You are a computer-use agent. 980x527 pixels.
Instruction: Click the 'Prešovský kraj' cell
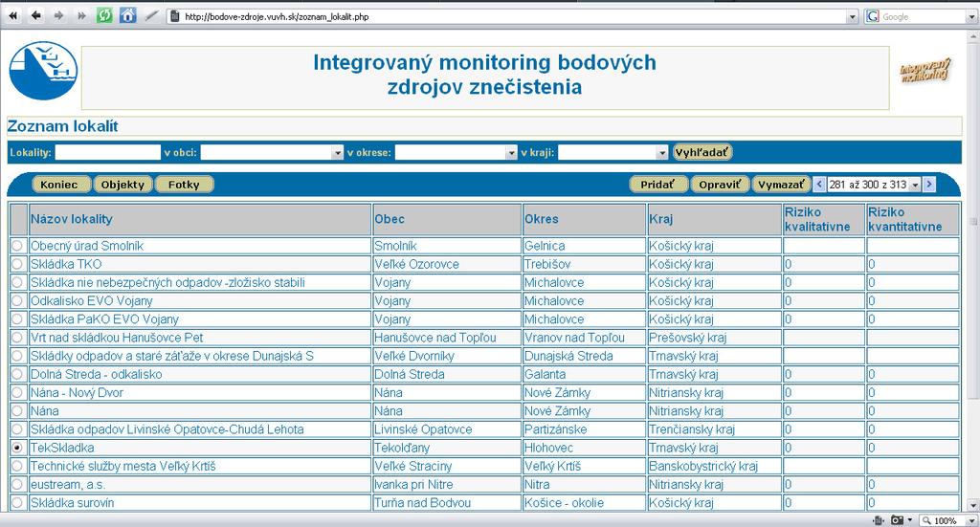(714, 338)
